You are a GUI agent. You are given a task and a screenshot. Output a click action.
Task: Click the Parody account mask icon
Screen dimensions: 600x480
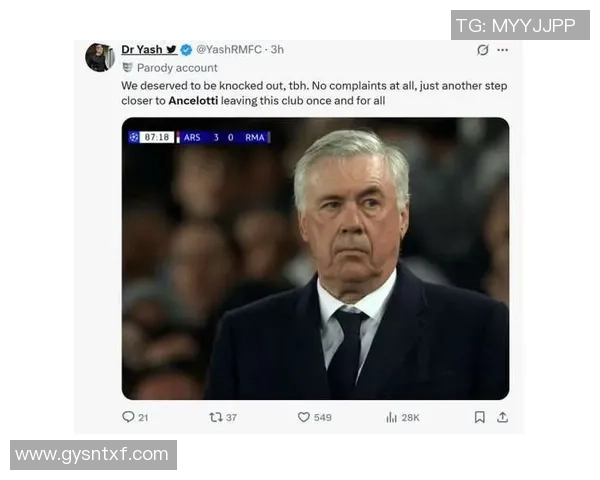[x=127, y=67]
